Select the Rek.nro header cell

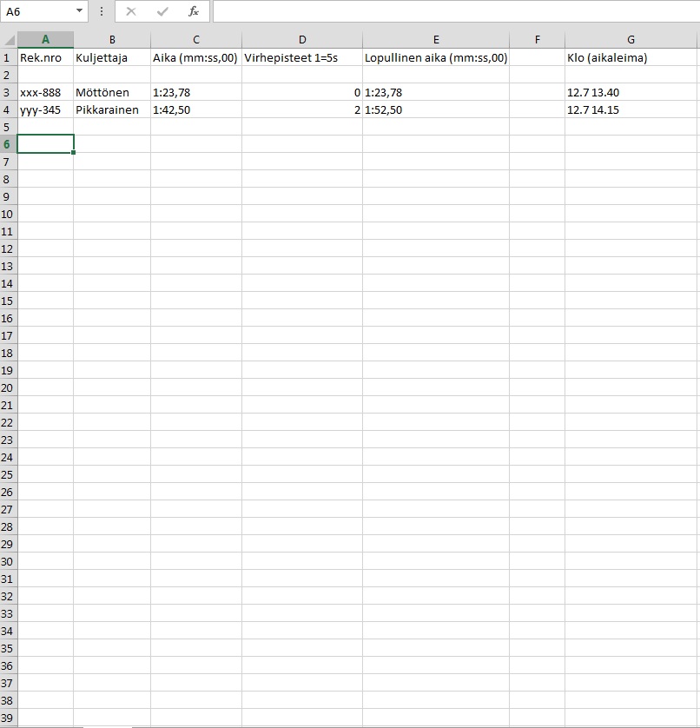tap(45, 57)
